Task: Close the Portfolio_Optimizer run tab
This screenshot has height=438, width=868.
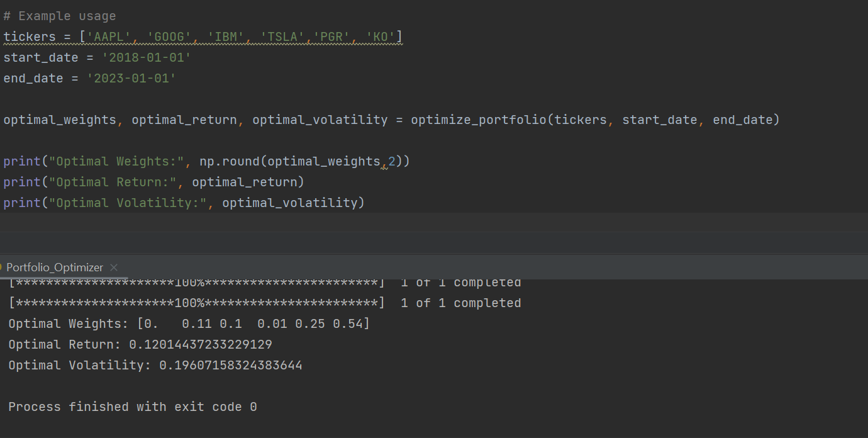Action: (113, 267)
